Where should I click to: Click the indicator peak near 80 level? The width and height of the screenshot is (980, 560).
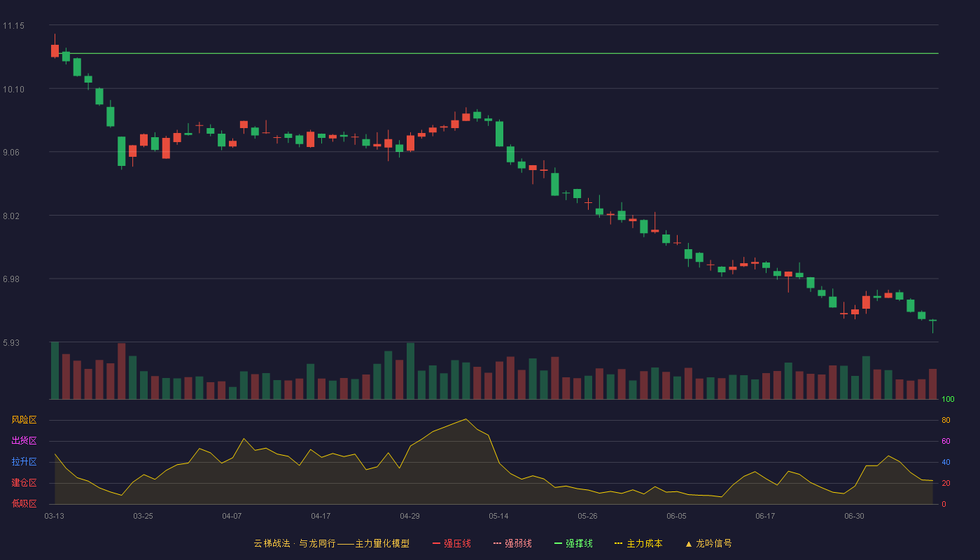[465, 419]
